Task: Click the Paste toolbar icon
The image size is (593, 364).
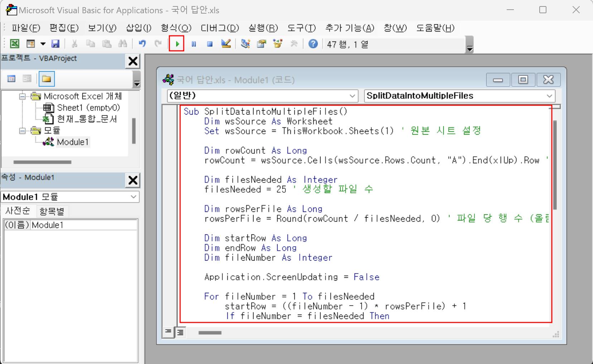Action: (x=107, y=44)
